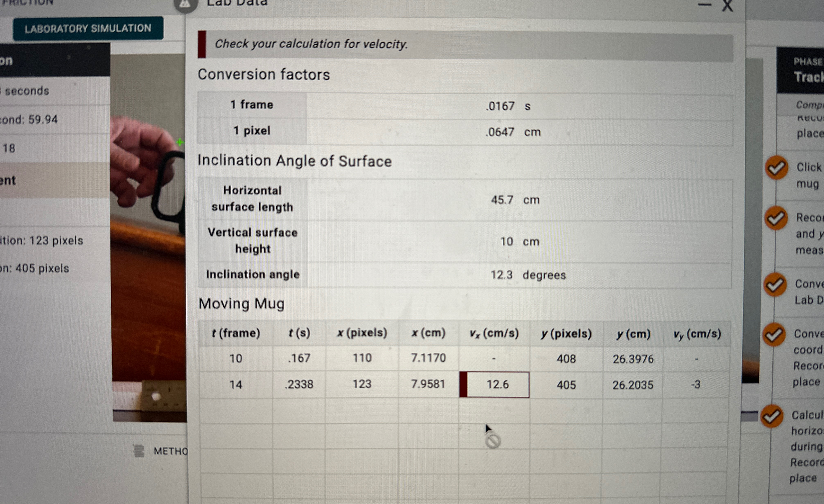Minimize the Lab Data panel
824x504 pixels.
pyautogui.click(x=704, y=5)
